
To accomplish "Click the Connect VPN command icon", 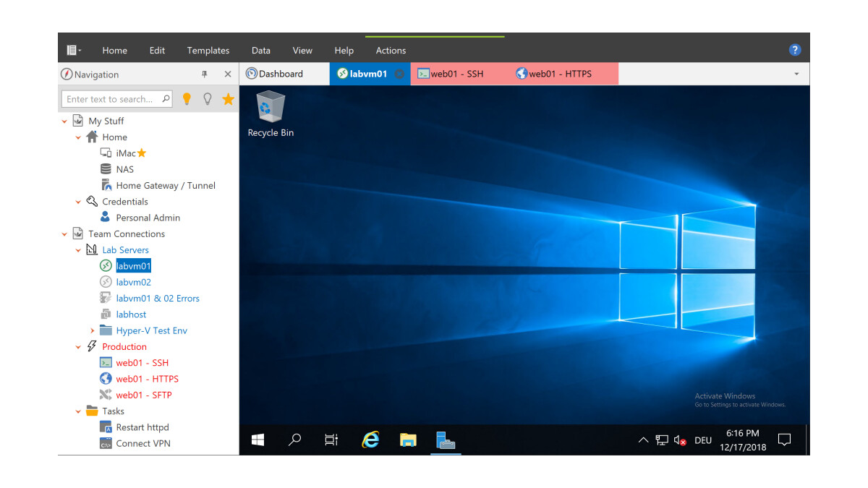I will click(106, 443).
